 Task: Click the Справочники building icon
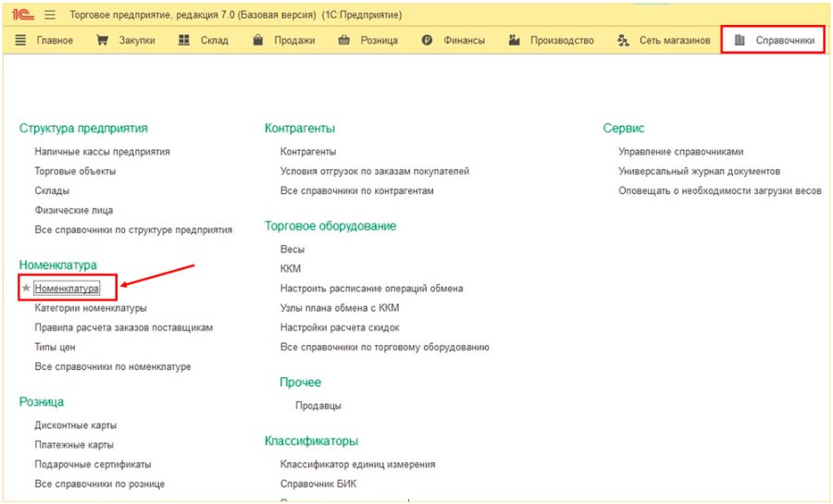740,40
